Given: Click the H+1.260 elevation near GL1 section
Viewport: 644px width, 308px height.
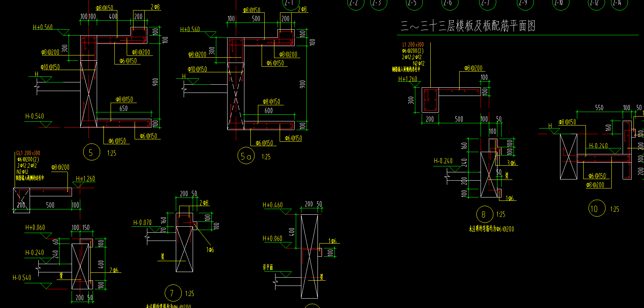Looking at the screenshot, I should click(x=85, y=179).
